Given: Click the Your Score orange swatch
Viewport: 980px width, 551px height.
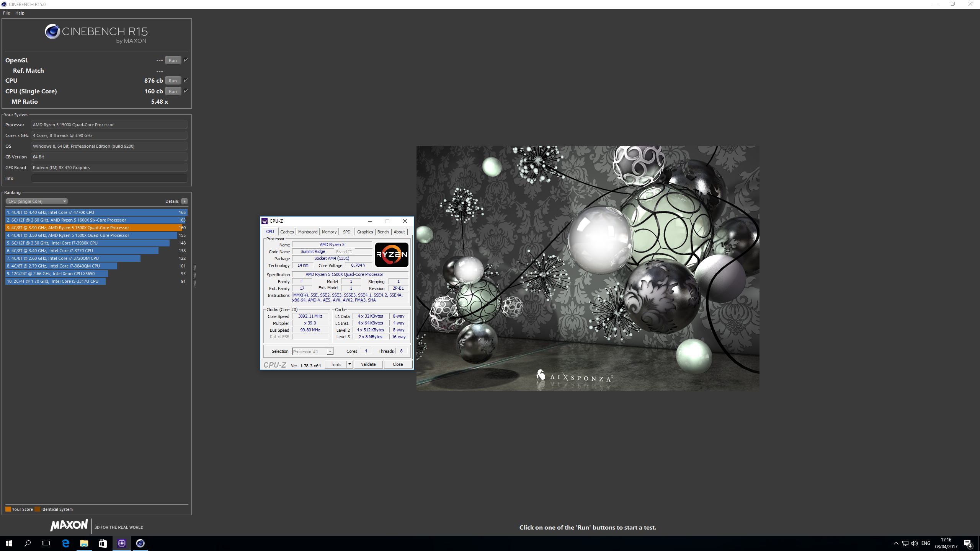Looking at the screenshot, I should tap(8, 509).
